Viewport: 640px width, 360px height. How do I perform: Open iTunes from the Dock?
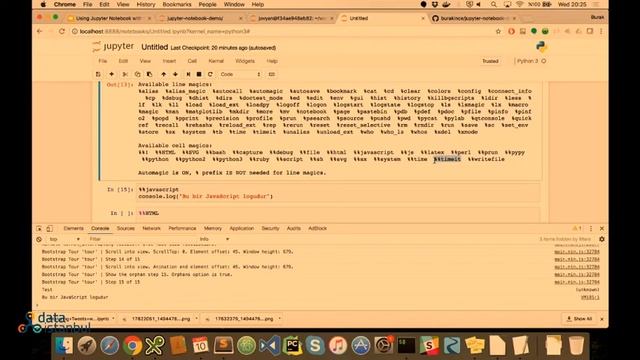338,346
